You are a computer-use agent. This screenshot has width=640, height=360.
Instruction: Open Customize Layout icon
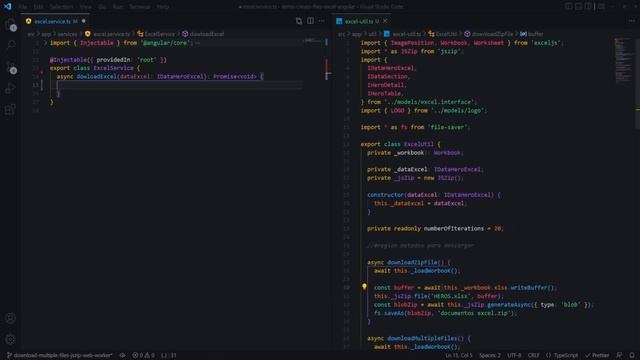coord(601,7)
